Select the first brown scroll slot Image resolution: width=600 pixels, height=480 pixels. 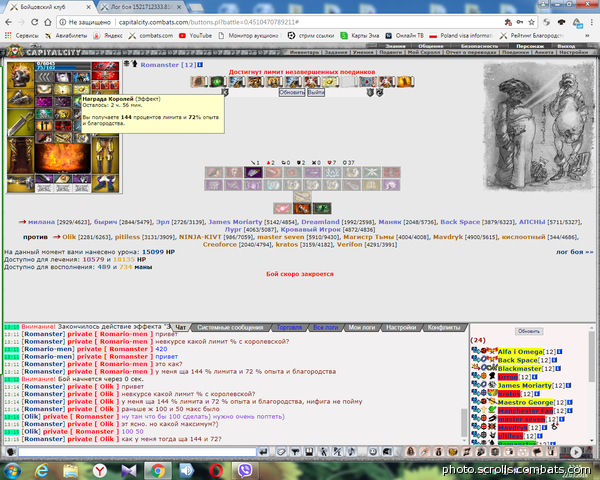tap(199, 82)
